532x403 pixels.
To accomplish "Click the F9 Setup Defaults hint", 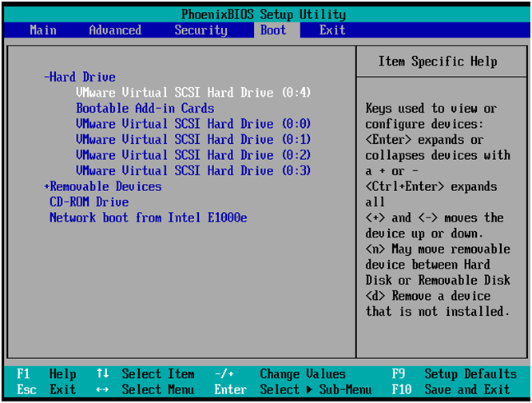I will coord(455,373).
